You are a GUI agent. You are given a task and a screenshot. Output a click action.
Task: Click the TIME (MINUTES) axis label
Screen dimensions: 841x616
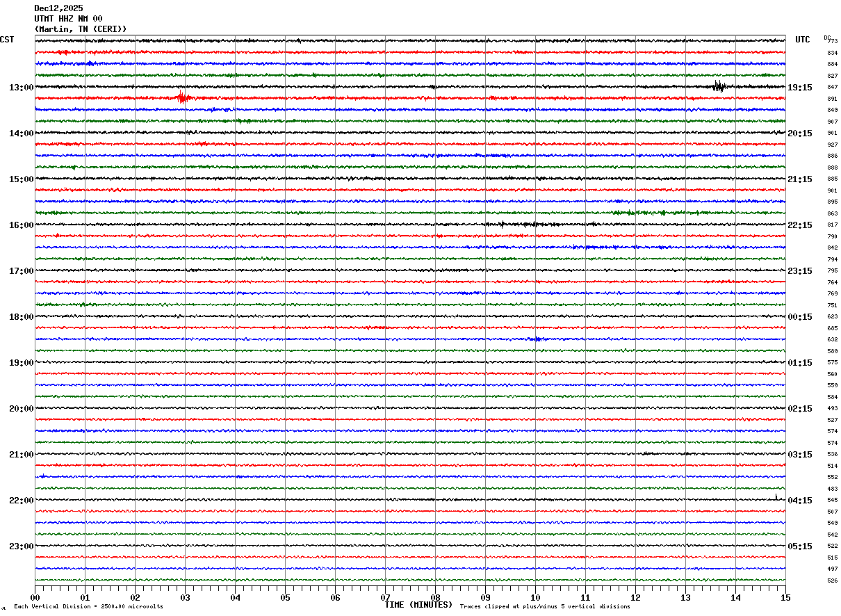click(x=418, y=605)
